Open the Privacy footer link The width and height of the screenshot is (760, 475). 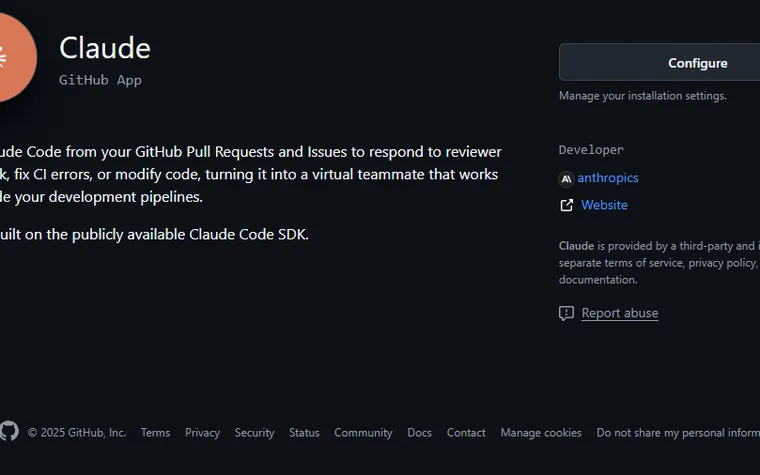click(x=202, y=432)
